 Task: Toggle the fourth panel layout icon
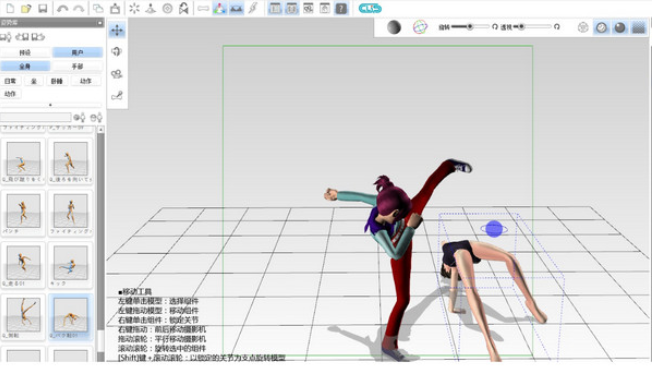[x=325, y=8]
